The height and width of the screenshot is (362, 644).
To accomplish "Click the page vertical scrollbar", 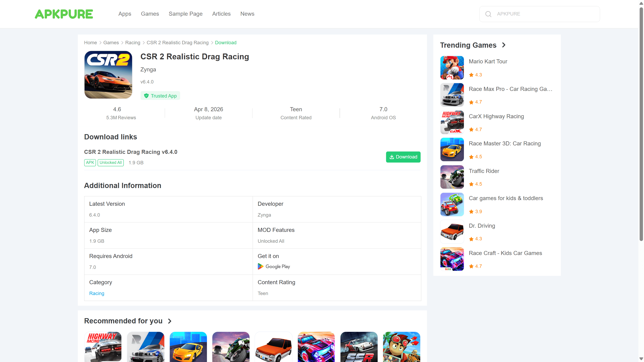I will 641,125.
